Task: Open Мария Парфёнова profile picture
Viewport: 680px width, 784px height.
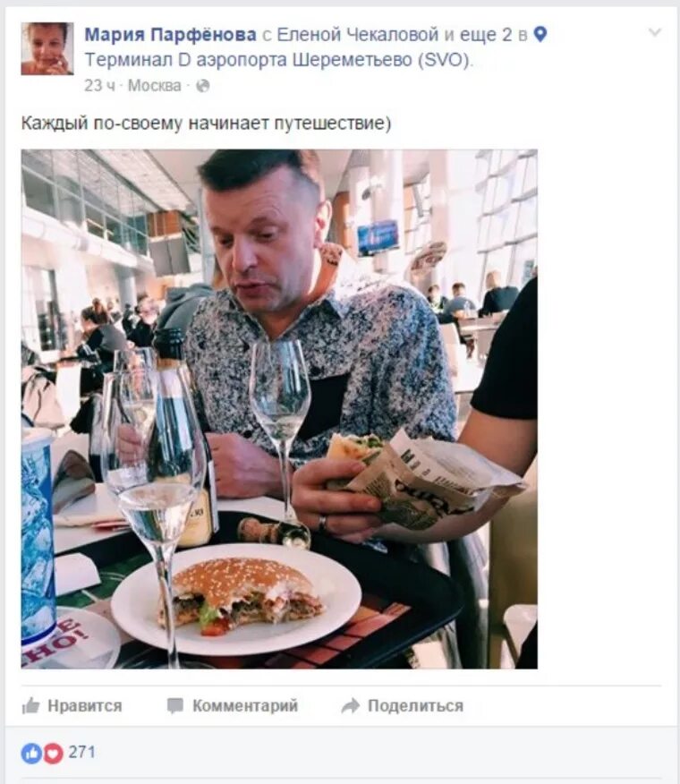Action: [x=47, y=48]
